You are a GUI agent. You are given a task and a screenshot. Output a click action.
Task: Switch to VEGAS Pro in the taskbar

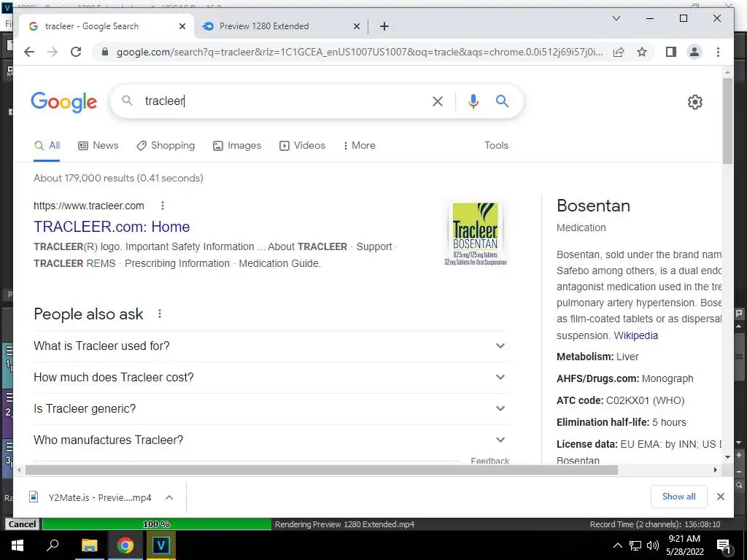point(160,545)
